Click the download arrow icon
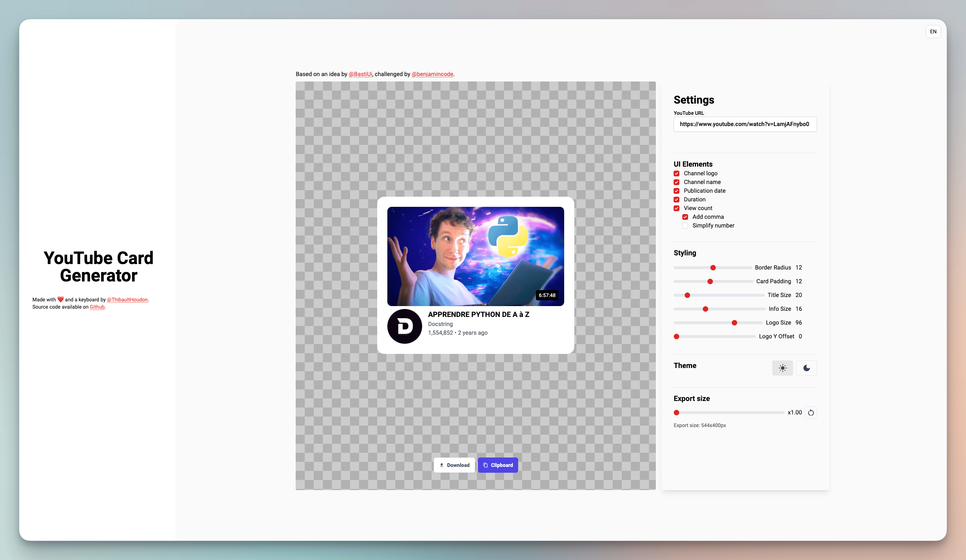The width and height of the screenshot is (966, 560). pos(442,465)
